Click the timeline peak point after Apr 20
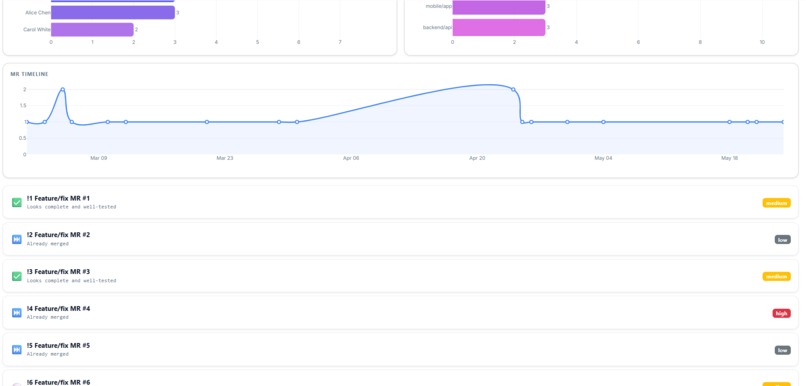Viewport: 806px width, 386px height. [x=513, y=89]
